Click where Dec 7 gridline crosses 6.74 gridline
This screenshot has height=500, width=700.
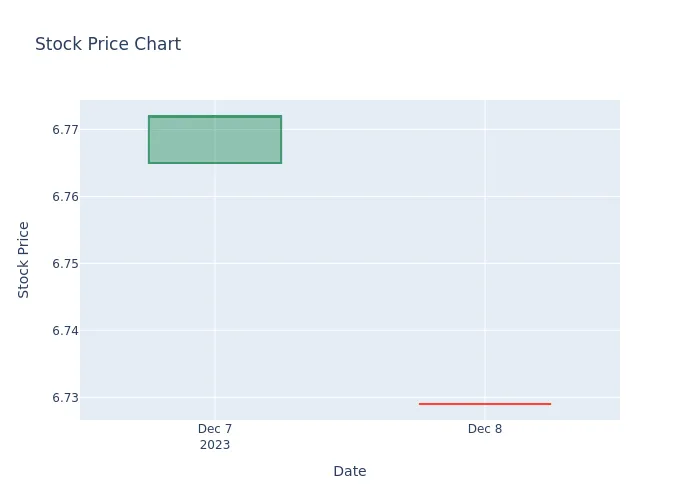coord(215,330)
